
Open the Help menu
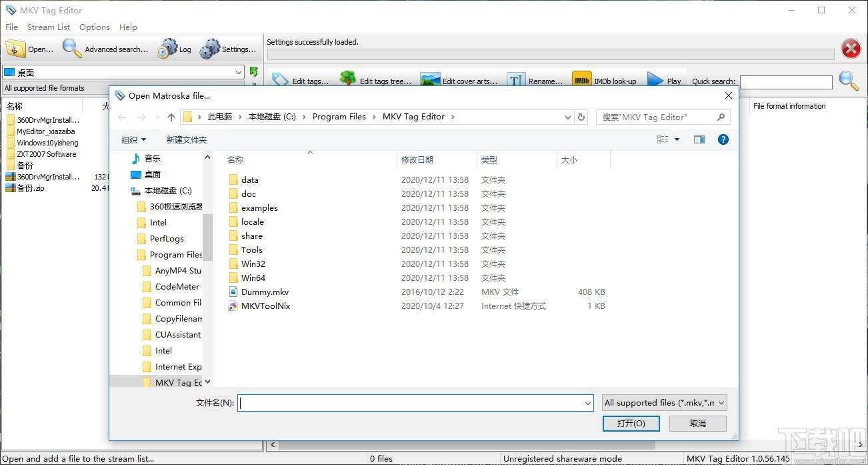pos(128,27)
